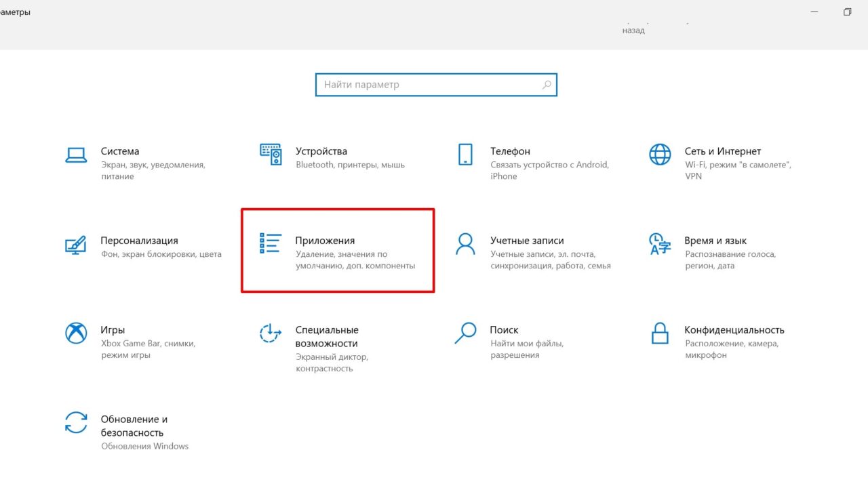This screenshot has width=868, height=488.
Task: Click the Сеть и Интернет globe icon
Action: click(x=660, y=155)
